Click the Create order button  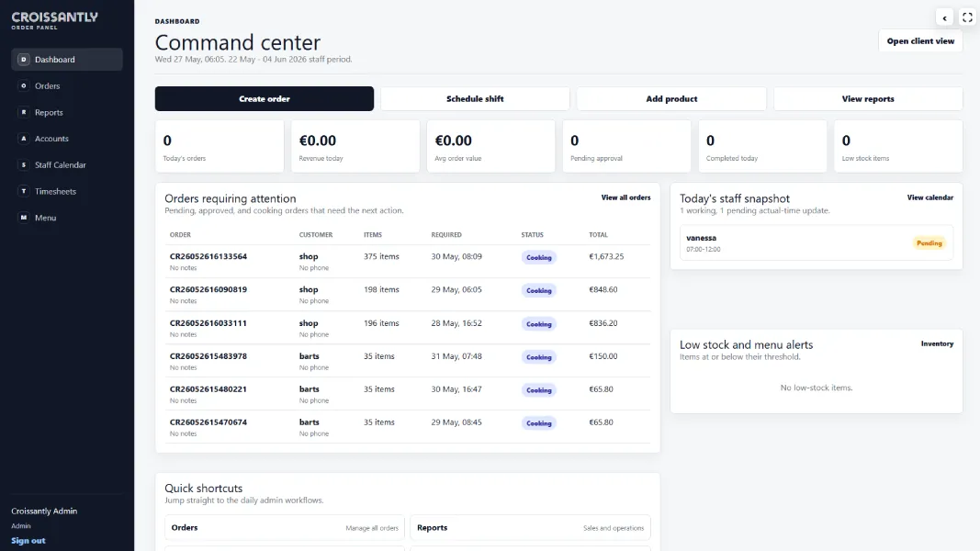pos(265,98)
